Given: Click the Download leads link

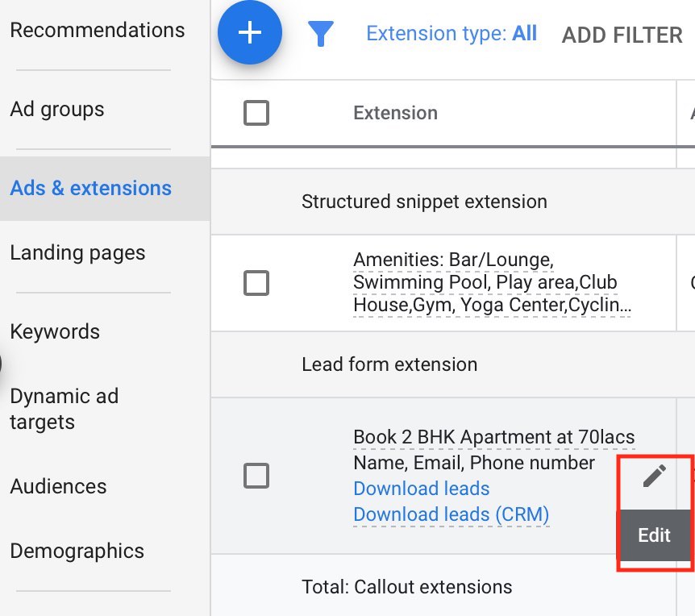Looking at the screenshot, I should click(x=421, y=489).
